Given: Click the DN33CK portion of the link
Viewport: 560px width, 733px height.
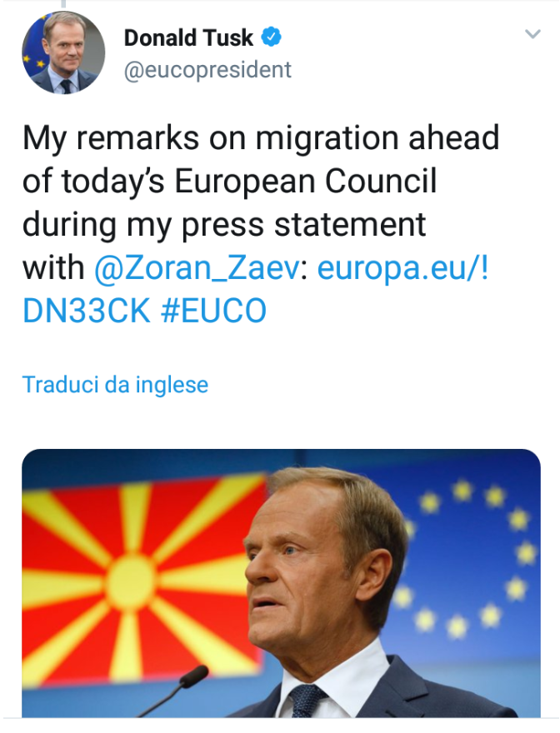Looking at the screenshot, I should pyautogui.click(x=87, y=311).
